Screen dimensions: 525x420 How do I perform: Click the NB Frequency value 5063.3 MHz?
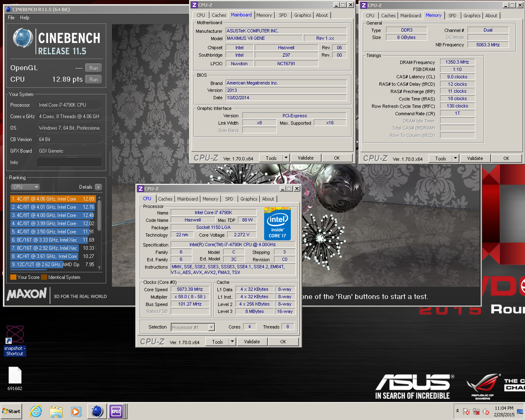pyautogui.click(x=488, y=45)
